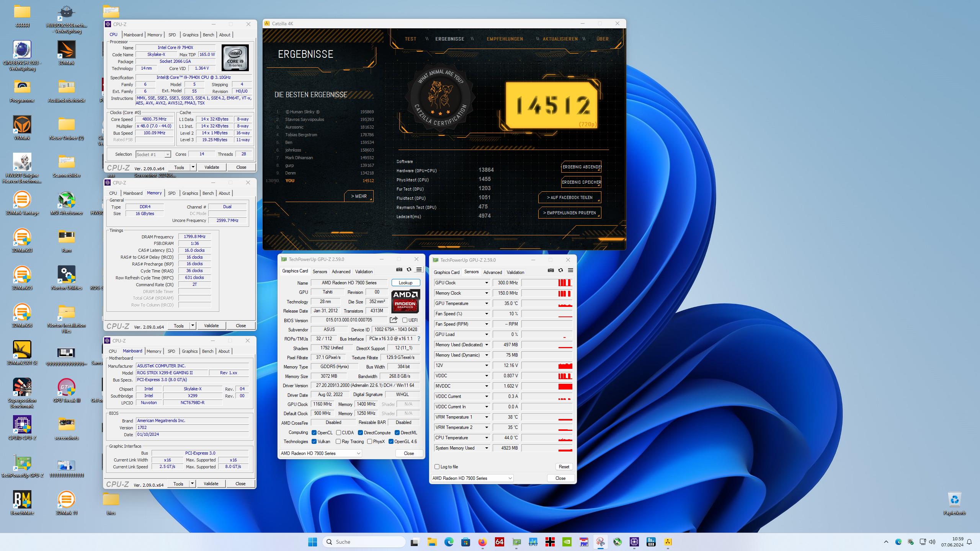
Task: Open the MSI Afterburner desktop icon
Action: pyautogui.click(x=67, y=203)
